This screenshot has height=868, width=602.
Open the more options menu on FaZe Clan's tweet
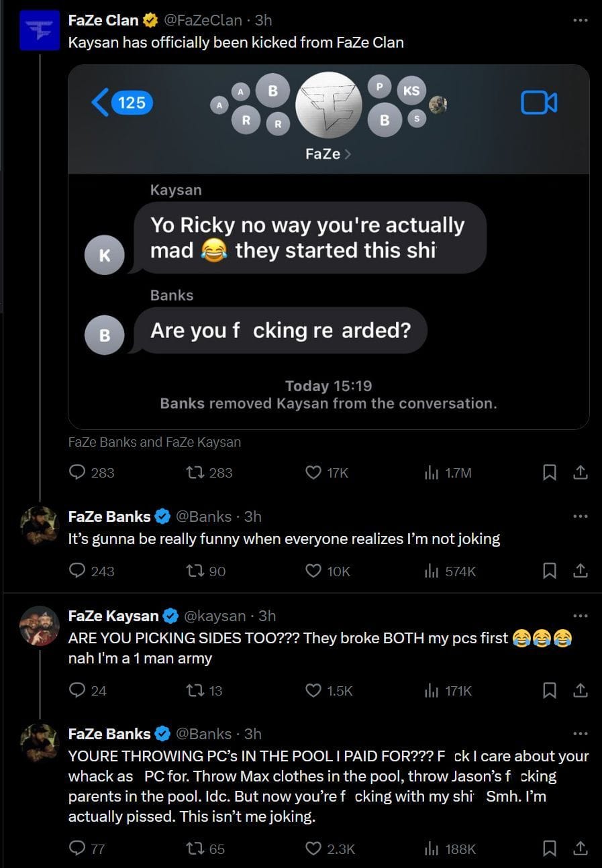click(x=579, y=19)
